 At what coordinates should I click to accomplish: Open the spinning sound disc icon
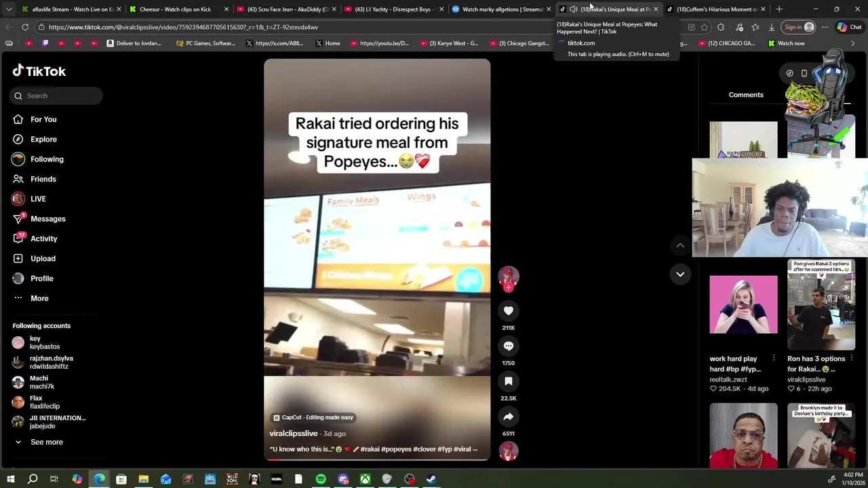click(x=509, y=451)
